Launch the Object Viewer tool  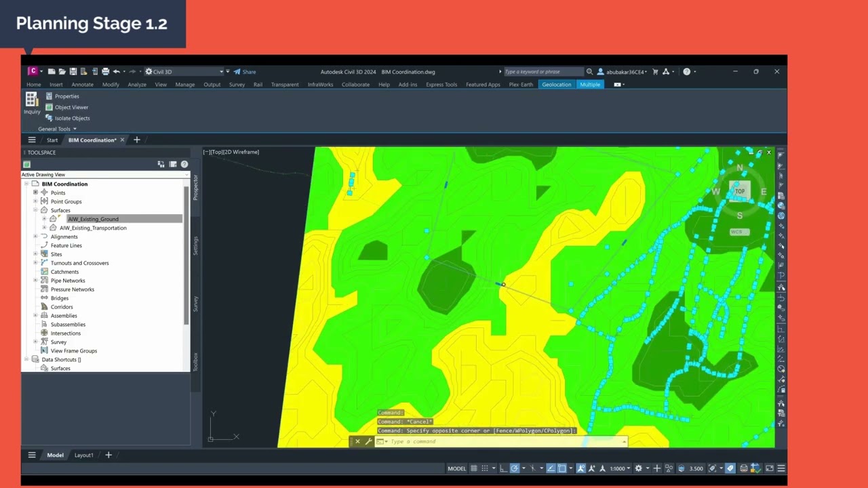coord(66,107)
